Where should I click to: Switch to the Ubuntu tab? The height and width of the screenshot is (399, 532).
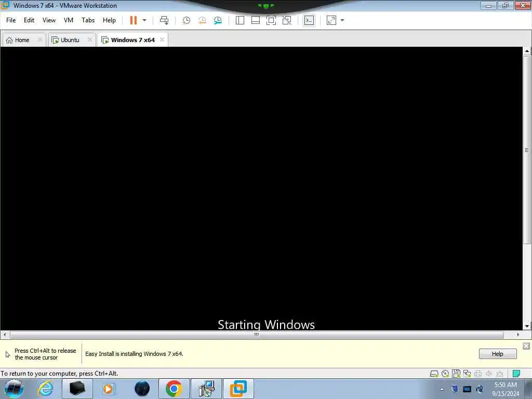pyautogui.click(x=70, y=40)
